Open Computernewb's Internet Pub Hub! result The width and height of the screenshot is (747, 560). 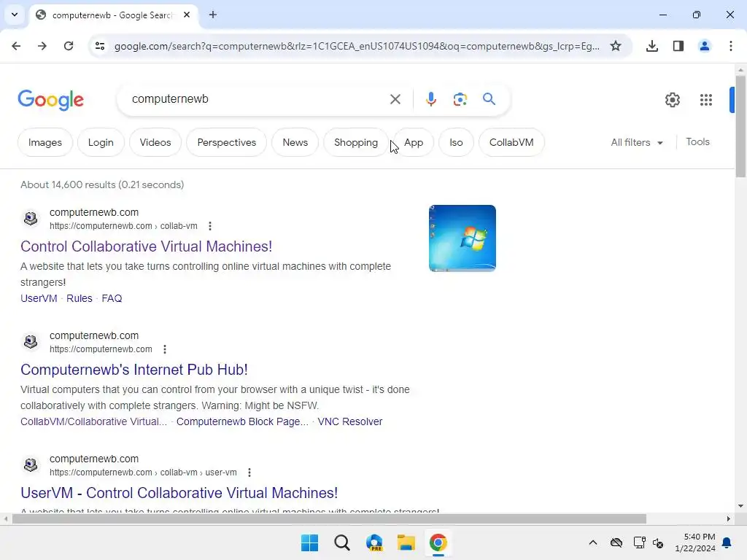[x=134, y=370]
